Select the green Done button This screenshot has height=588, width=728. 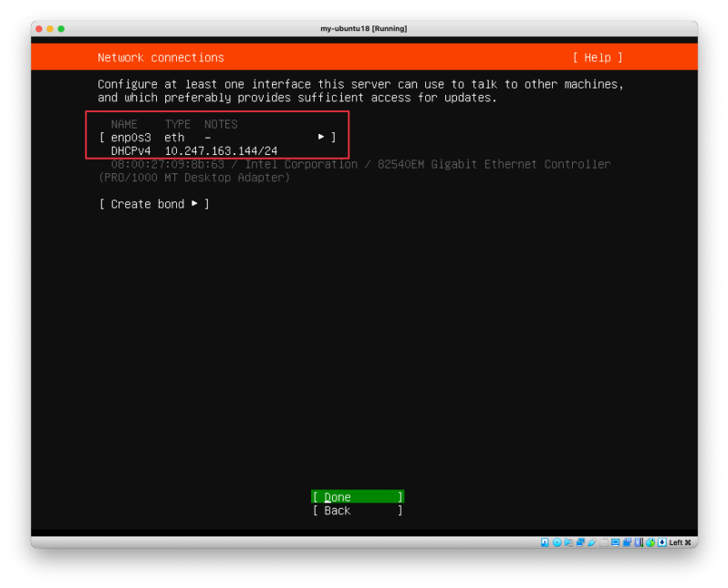tap(358, 497)
